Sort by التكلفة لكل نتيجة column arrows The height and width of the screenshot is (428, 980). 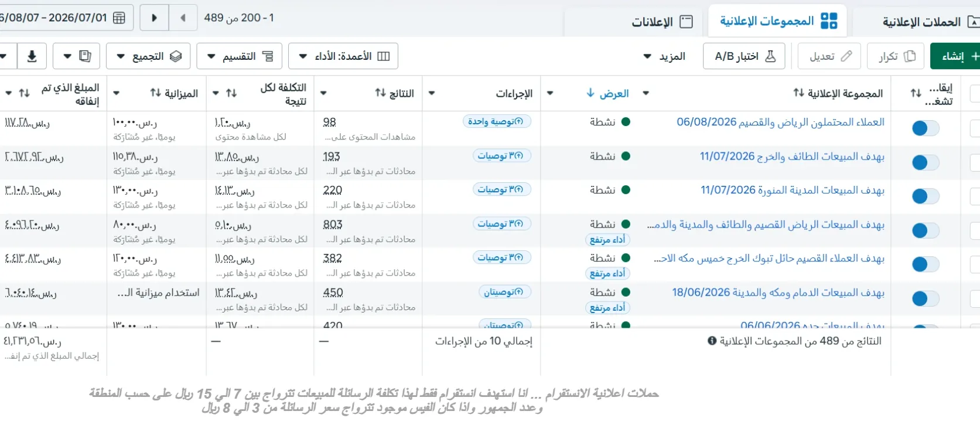point(231,93)
